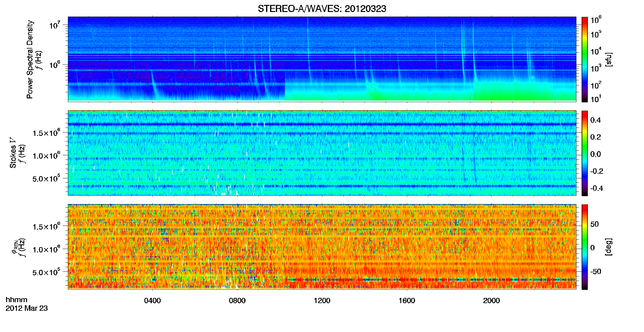Click the 1.5×10^6 tick of the Stokes V panel
Screen dimensions: 644x332
click(x=46, y=133)
